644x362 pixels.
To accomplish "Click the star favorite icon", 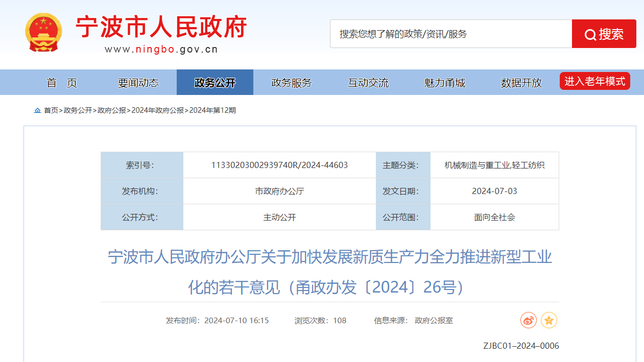I will point(548,320).
